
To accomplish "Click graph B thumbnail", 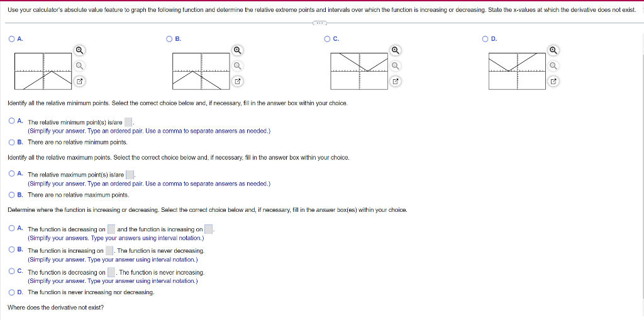I will pyautogui.click(x=201, y=71).
